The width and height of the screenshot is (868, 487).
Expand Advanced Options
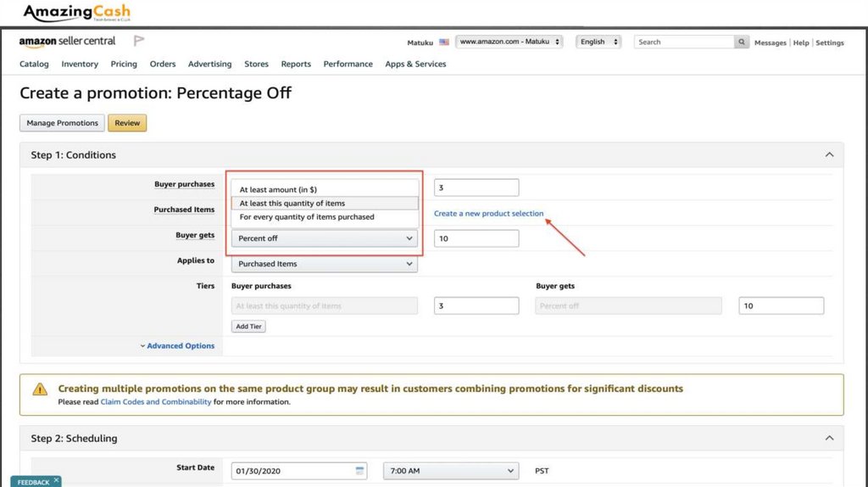(177, 346)
